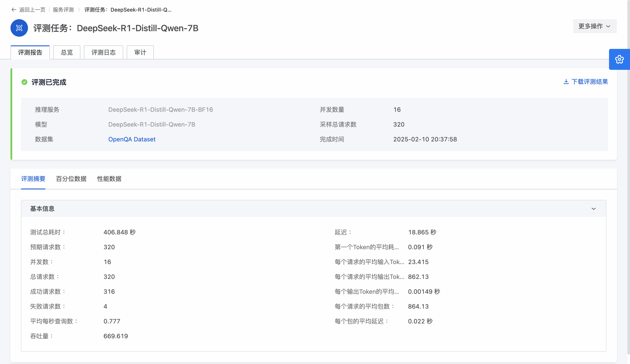The width and height of the screenshot is (630, 364).
Task: Select the 审计 tab
Action: pyautogui.click(x=140, y=52)
